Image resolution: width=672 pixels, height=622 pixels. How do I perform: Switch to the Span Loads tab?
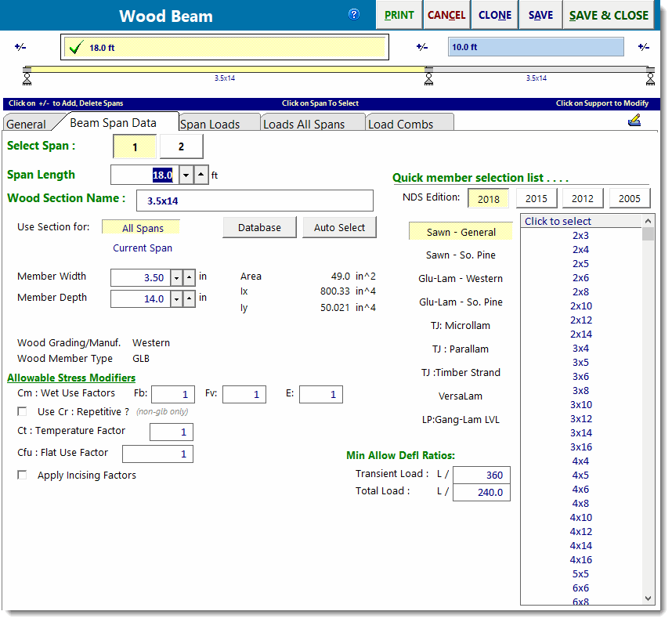210,124
